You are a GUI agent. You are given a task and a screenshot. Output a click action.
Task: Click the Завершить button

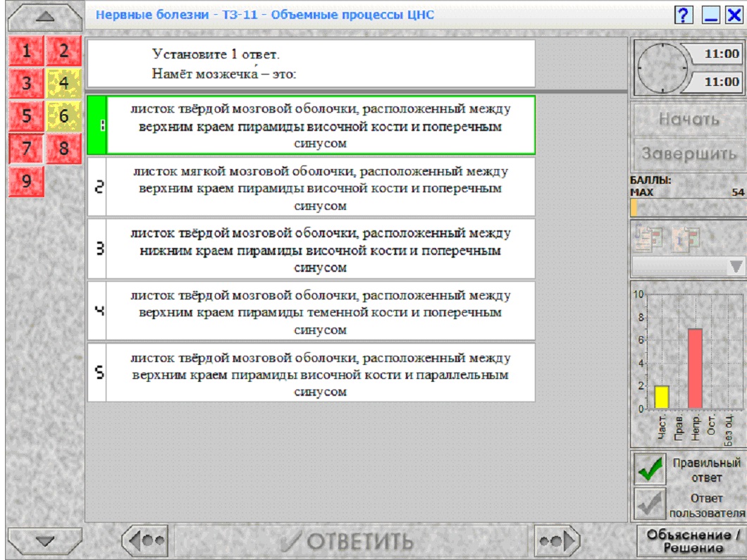pos(689,154)
